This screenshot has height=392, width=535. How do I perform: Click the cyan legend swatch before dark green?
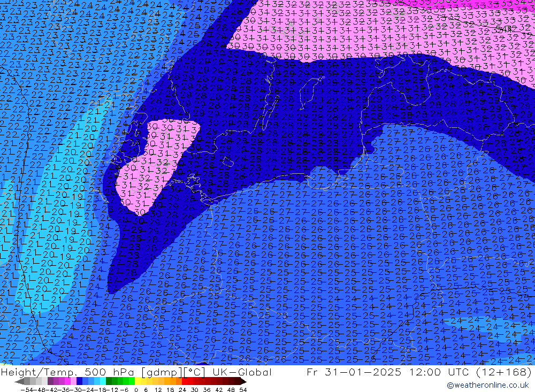(103, 381)
